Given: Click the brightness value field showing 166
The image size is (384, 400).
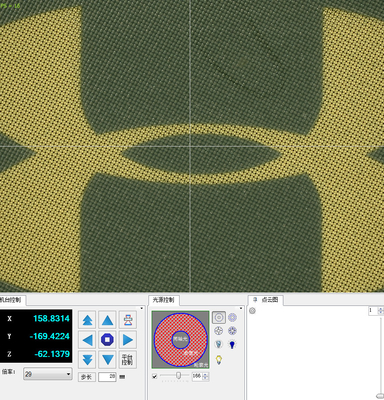Looking at the screenshot, I should coord(197,376).
